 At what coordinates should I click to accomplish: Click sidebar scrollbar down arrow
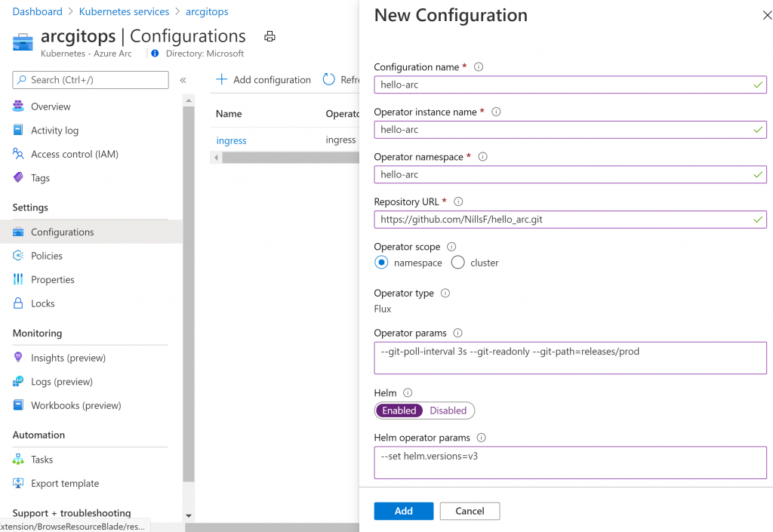click(188, 515)
